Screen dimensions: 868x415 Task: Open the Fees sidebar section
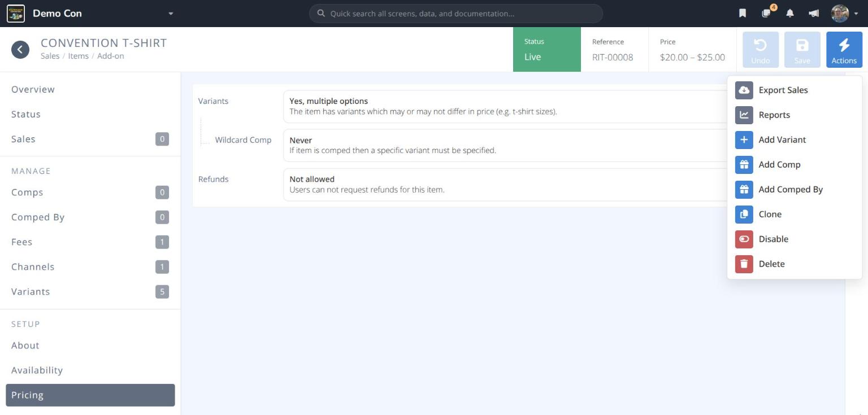pos(90,242)
